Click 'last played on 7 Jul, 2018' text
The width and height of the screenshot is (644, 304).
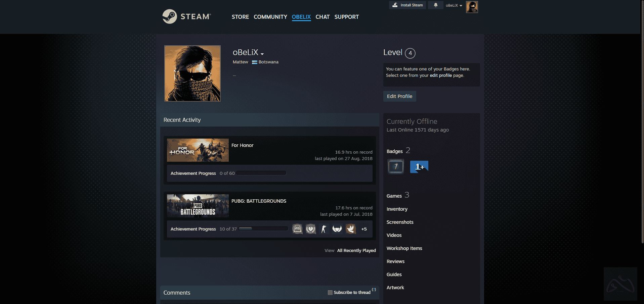346,214
